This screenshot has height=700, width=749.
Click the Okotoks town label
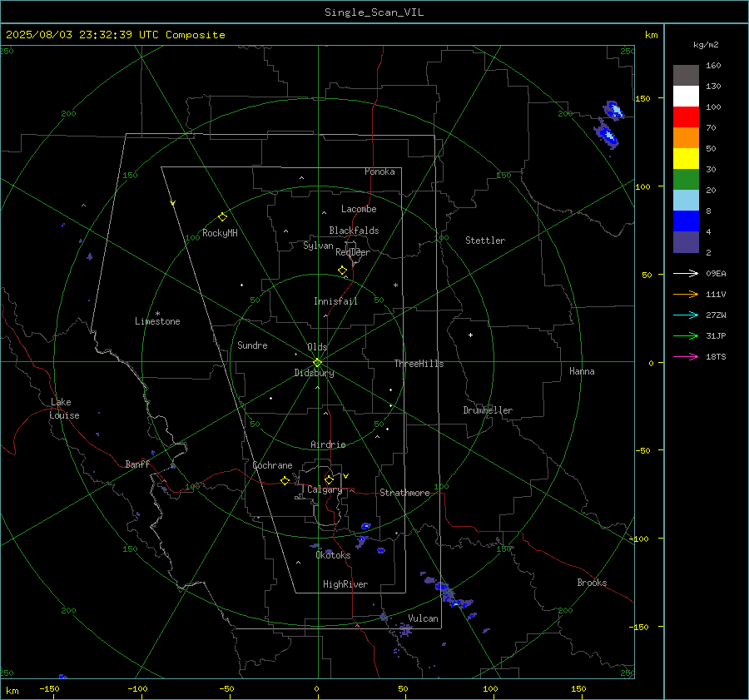point(333,555)
